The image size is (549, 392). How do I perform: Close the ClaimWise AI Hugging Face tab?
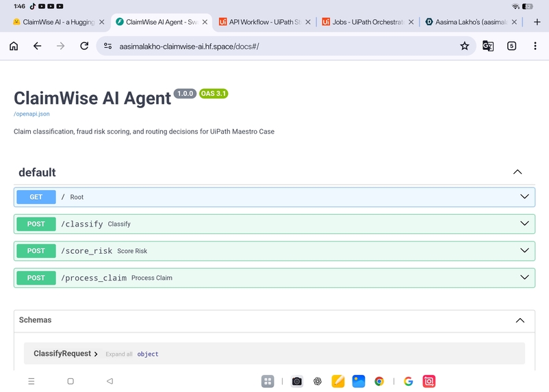click(x=101, y=22)
